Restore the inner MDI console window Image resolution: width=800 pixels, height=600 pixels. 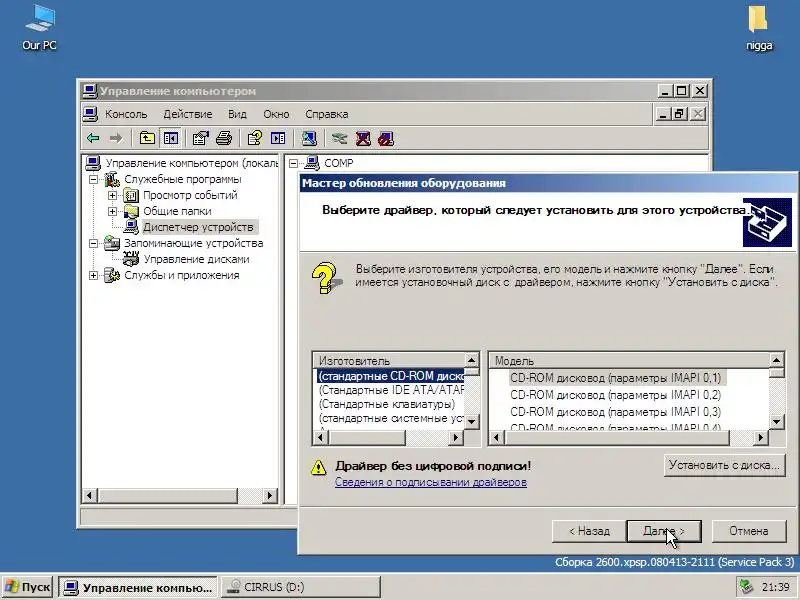coord(679,114)
